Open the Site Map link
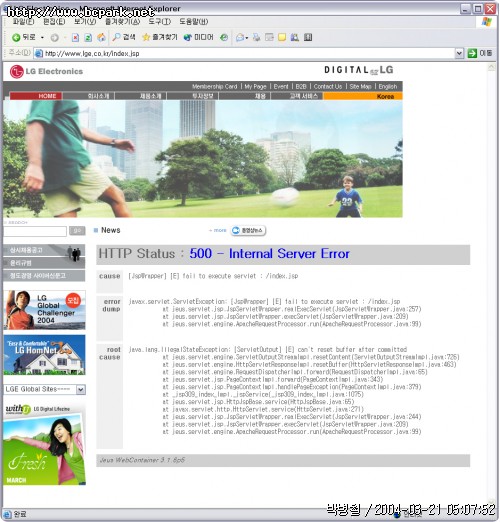Screen dimensions: 500x522 360,87
